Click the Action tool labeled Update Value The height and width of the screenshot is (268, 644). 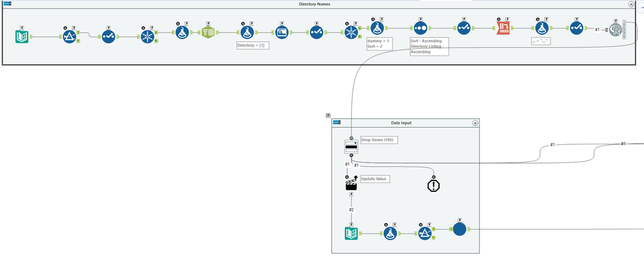351,183
